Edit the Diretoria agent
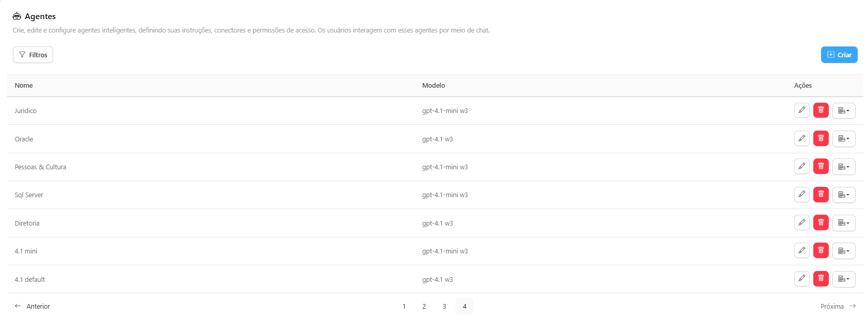This screenshot has width=868, height=320. [801, 223]
